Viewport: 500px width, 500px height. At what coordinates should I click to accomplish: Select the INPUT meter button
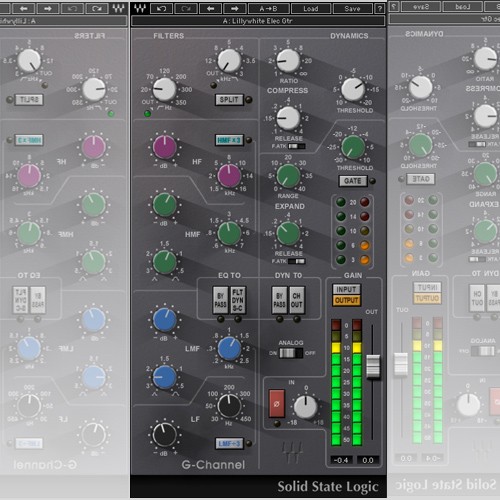click(346, 289)
